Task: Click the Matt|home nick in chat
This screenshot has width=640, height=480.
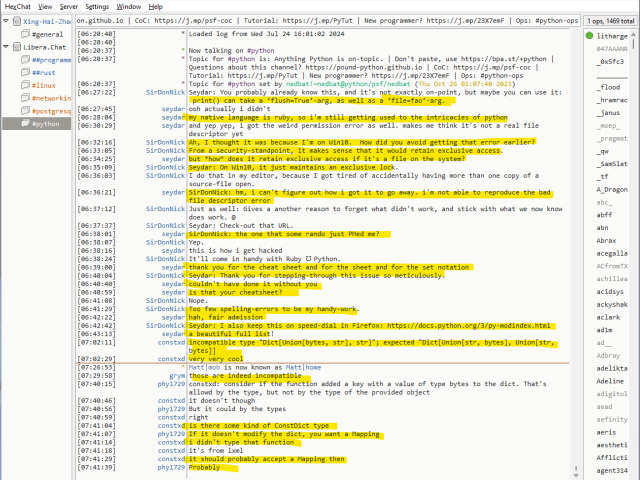Action: (x=303, y=367)
